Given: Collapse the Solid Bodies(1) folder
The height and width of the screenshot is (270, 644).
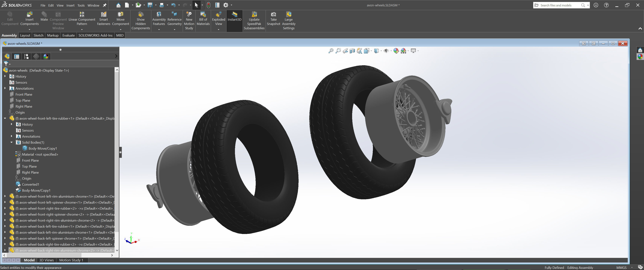Looking at the screenshot, I should [x=11, y=142].
